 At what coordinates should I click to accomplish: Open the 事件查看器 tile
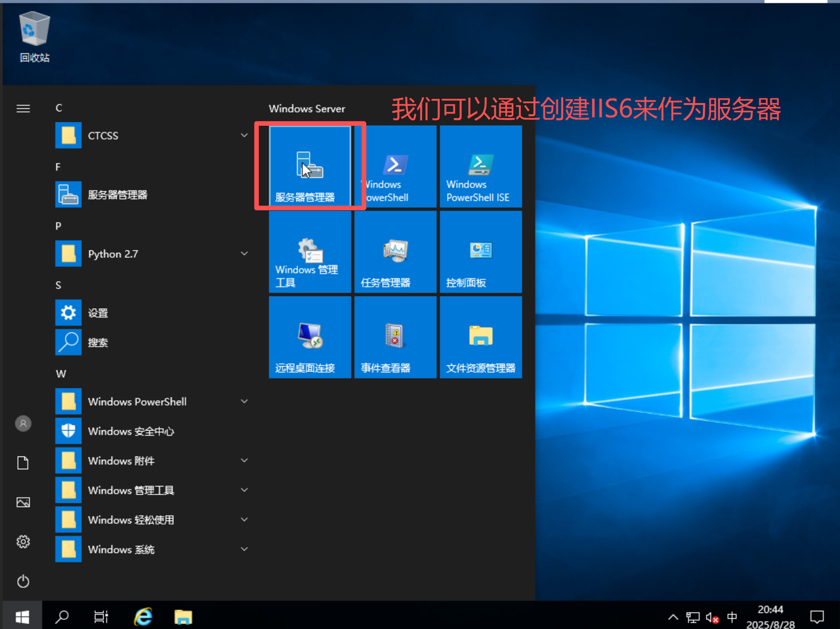coord(395,337)
